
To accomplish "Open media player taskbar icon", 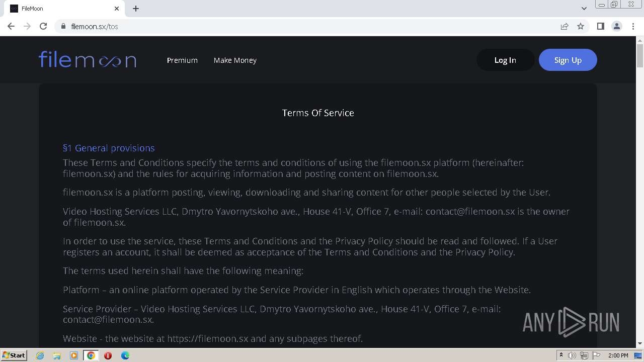I will click(x=74, y=355).
